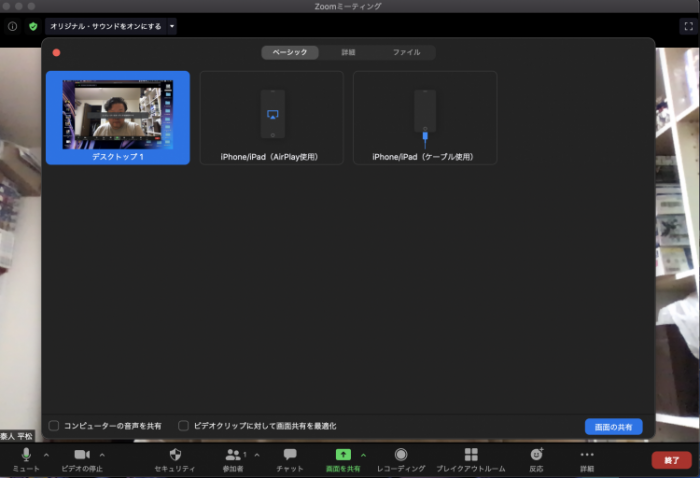Turn on original sound button
The width and height of the screenshot is (700, 478).
tap(105, 26)
